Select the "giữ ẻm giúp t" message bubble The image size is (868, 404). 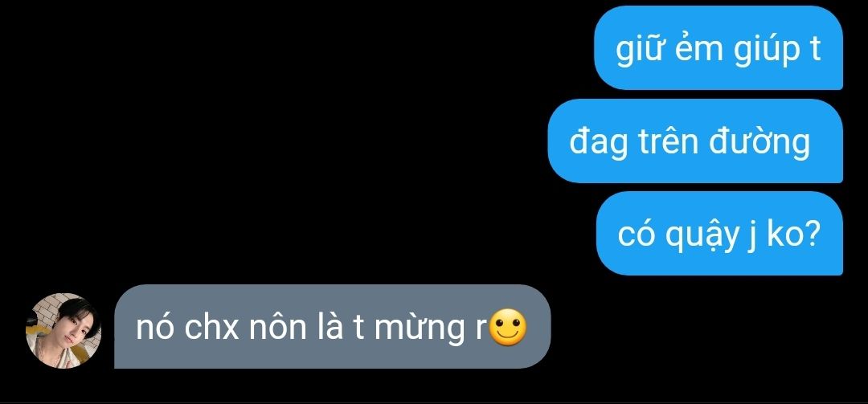(719, 47)
